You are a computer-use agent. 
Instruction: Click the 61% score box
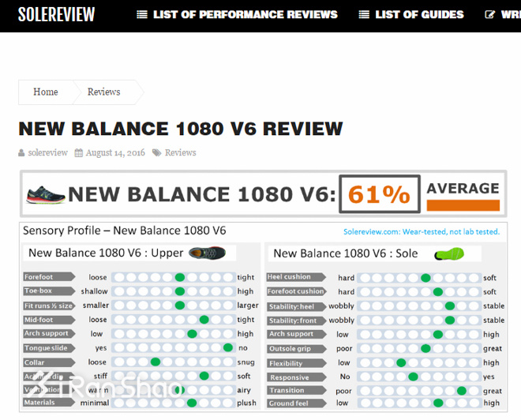379,194
